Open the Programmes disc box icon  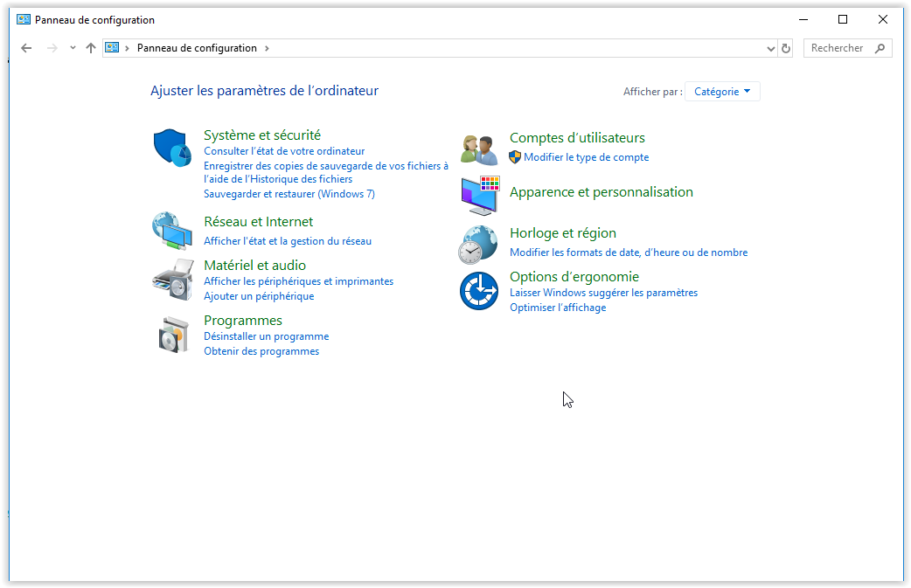[x=173, y=334]
